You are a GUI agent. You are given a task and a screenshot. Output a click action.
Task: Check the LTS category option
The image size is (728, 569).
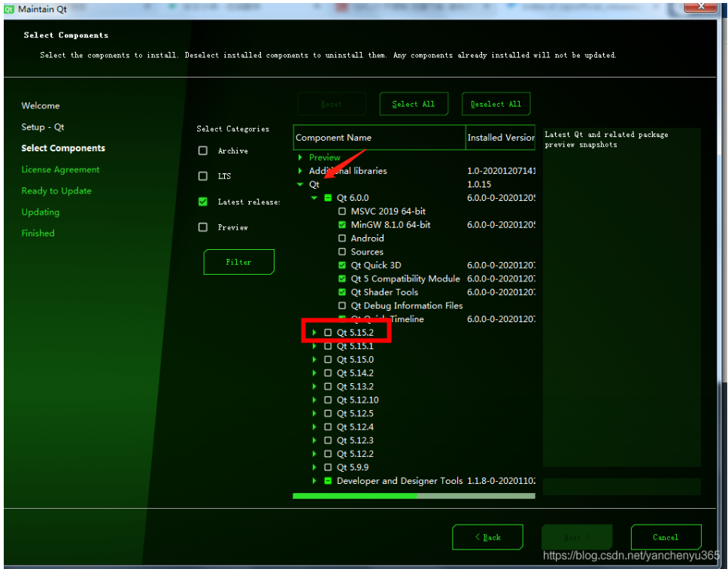click(202, 176)
